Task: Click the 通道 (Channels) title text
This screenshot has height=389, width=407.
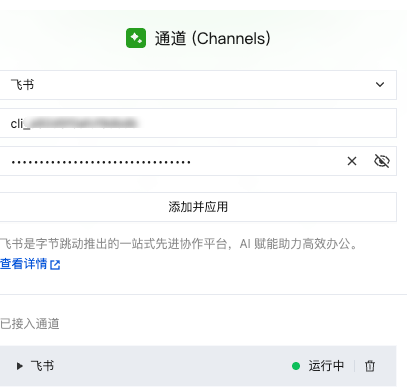Action: point(213,38)
